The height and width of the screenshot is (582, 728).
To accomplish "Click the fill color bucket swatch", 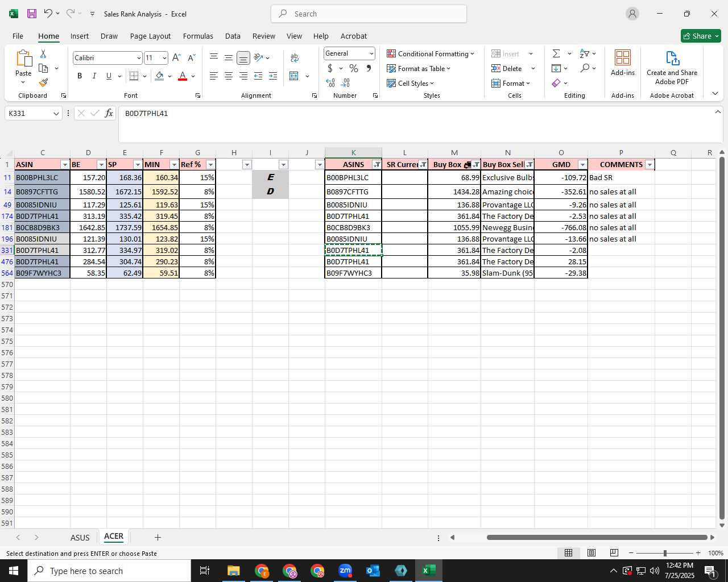I will pos(159,76).
